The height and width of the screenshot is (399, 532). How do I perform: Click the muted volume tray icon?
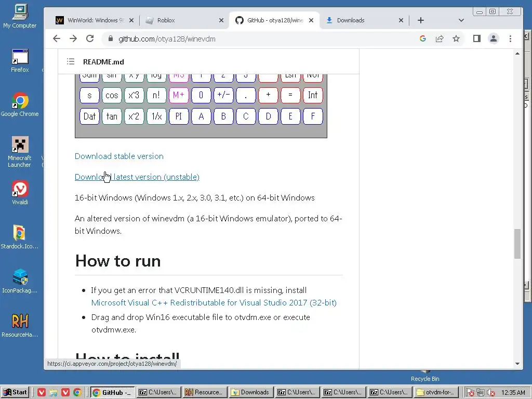[490, 393]
